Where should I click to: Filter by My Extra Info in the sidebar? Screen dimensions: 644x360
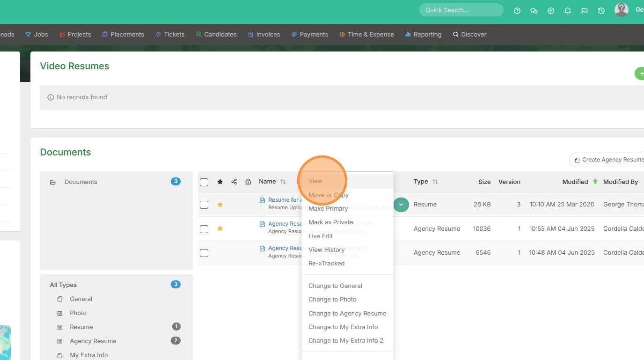88,355
